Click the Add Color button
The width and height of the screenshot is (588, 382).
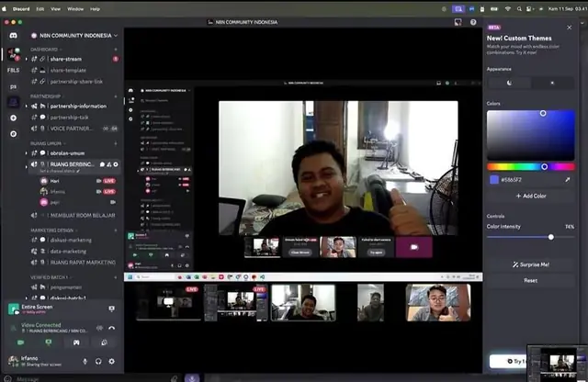[531, 196]
